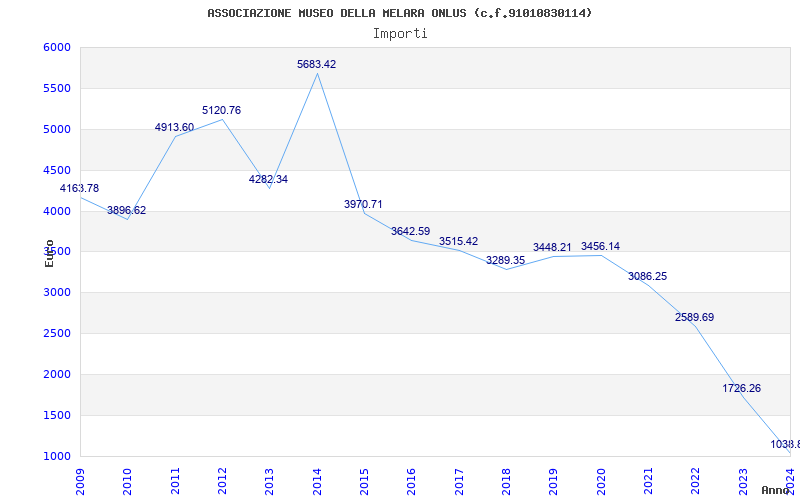Select the 2021 year tick label
The image size is (800, 500).
tap(648, 482)
